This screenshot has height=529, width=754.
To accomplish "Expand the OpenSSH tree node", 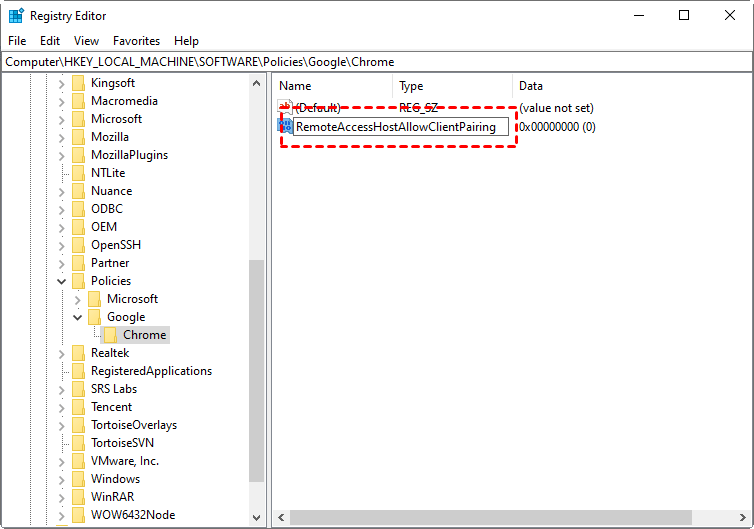I will (x=62, y=245).
